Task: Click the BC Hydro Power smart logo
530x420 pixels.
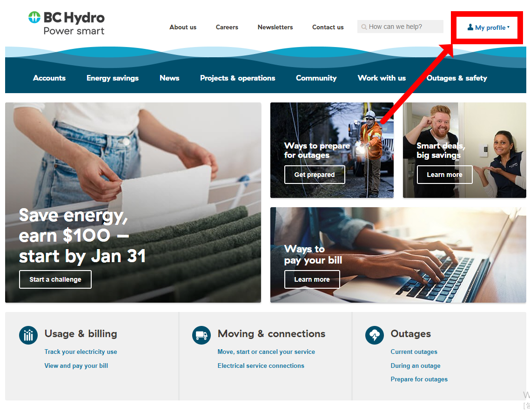Action: pyautogui.click(x=67, y=23)
